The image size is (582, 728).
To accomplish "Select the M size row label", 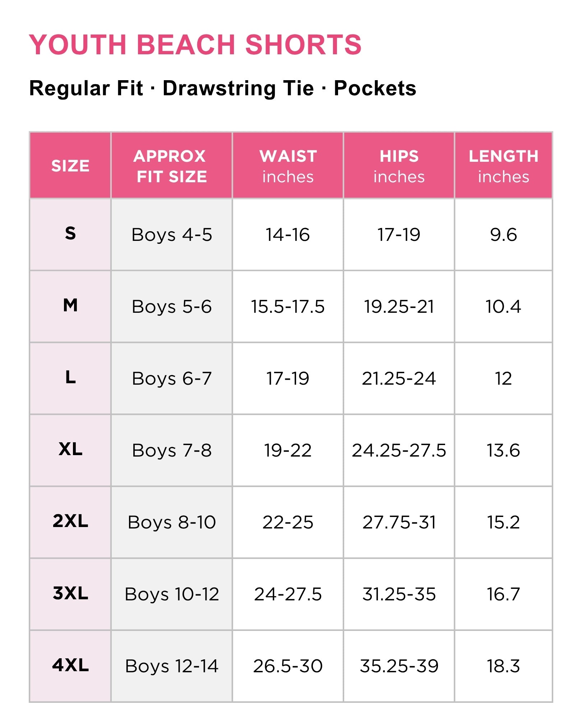I will pyautogui.click(x=70, y=306).
